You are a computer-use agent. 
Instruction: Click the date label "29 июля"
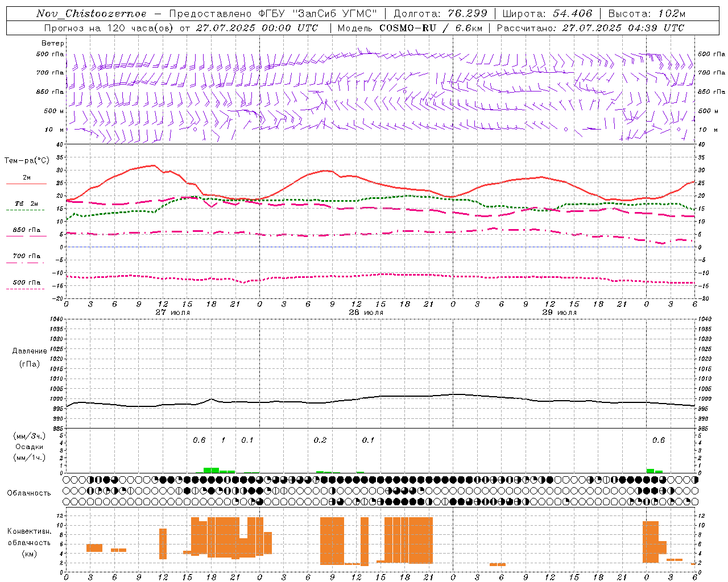pyautogui.click(x=560, y=312)
